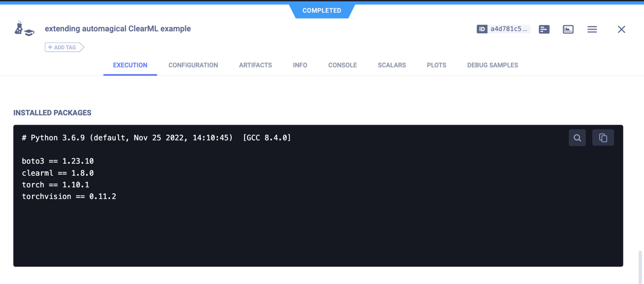Click the COMPLETED status badge
Image resolution: width=644 pixels, height=284 pixels.
(x=322, y=11)
